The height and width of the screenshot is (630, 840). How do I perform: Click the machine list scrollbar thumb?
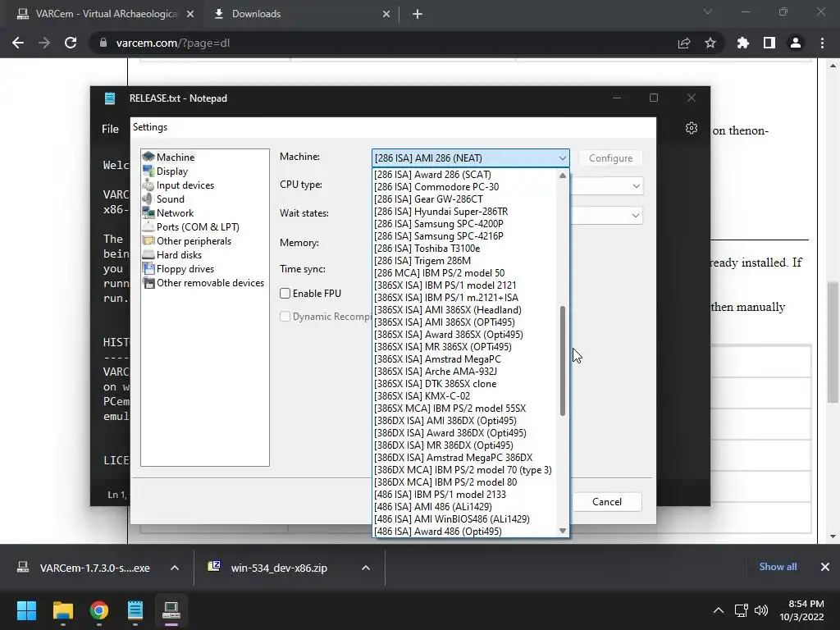(563, 361)
